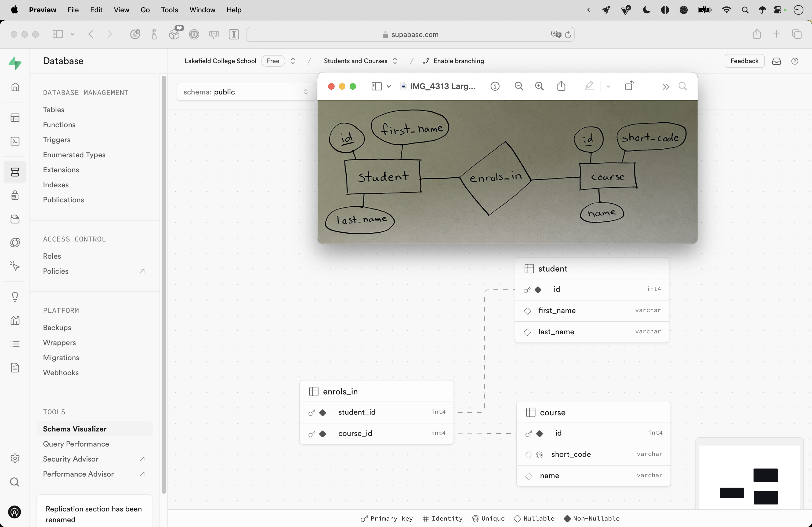
Task: Expand the Students and Courses project switcher
Action: coord(395,61)
